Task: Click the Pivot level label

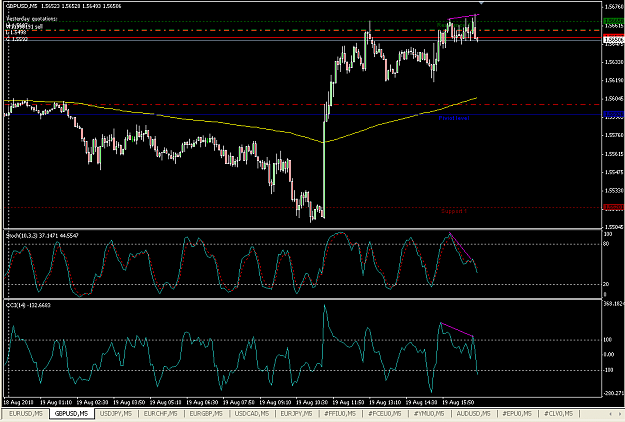Action: [x=454, y=118]
